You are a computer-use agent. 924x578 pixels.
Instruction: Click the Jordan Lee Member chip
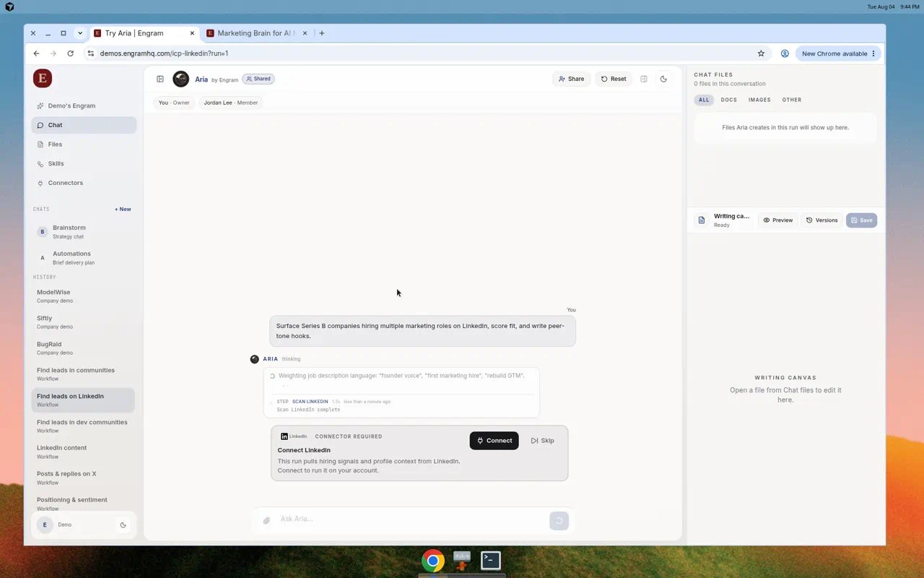230,103
